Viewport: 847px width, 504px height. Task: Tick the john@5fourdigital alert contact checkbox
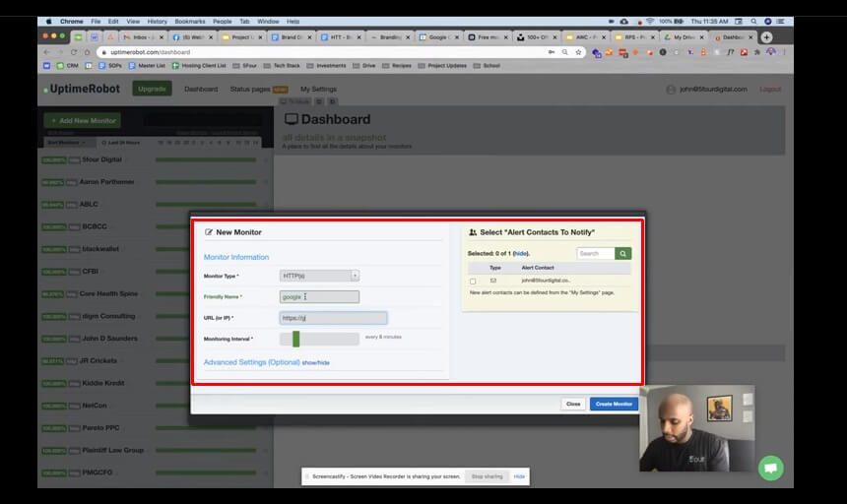473,282
